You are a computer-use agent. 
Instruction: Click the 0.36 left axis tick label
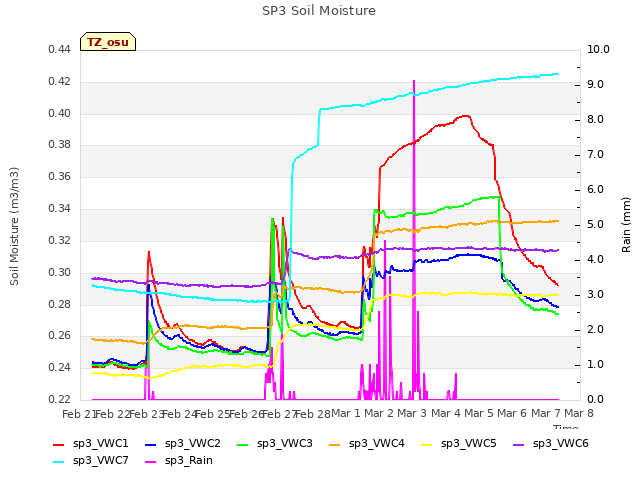tap(60, 176)
